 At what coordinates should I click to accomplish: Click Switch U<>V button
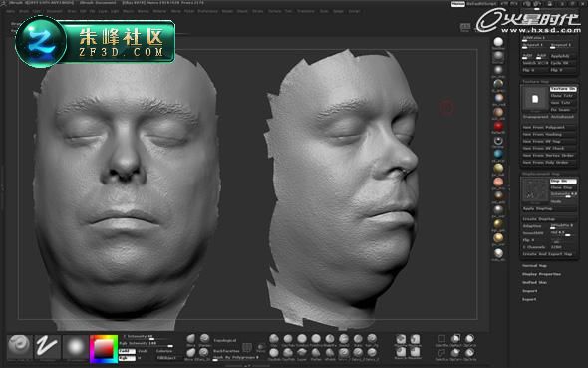535,63
